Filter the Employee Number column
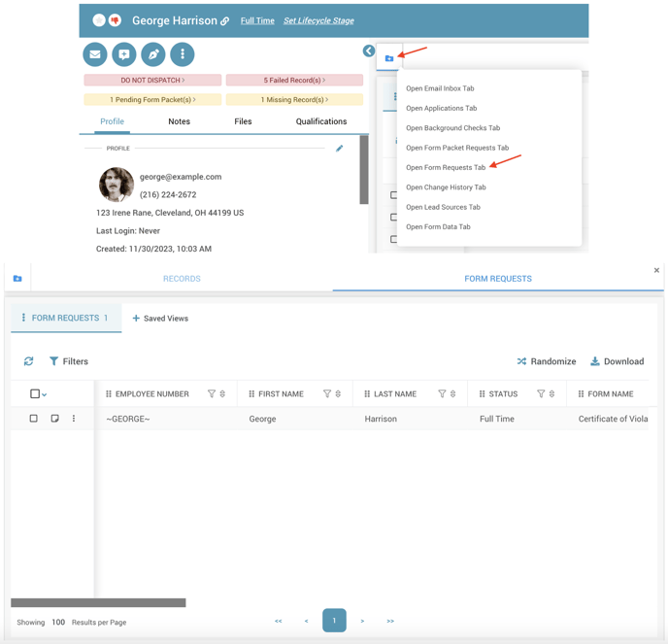This screenshot has width=668, height=644. click(212, 393)
